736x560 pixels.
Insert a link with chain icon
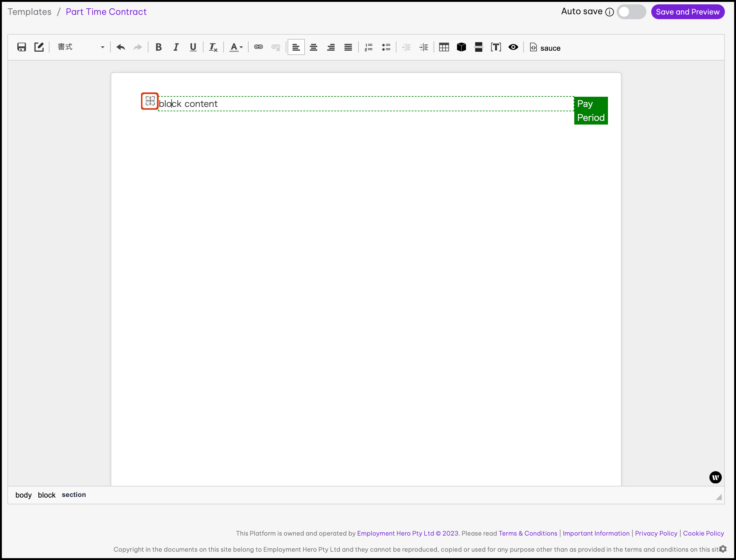coord(259,47)
